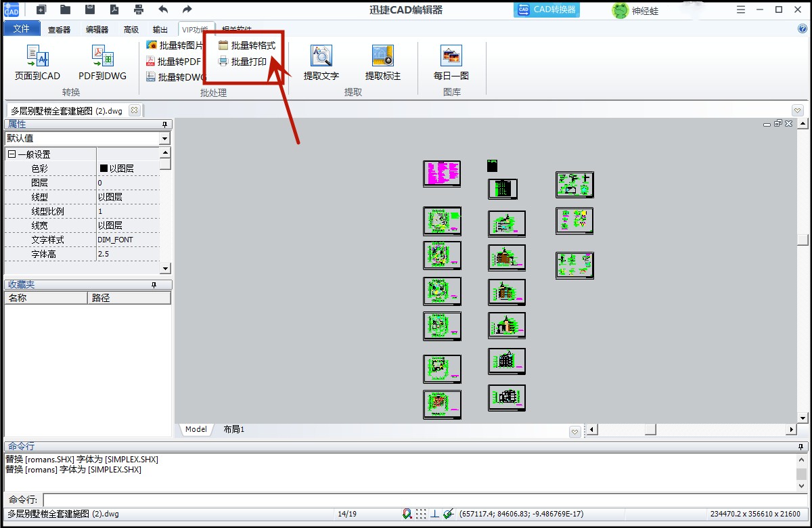Toggle object snap icon in status bar
Viewport: 812px width, 528px height.
[407, 514]
